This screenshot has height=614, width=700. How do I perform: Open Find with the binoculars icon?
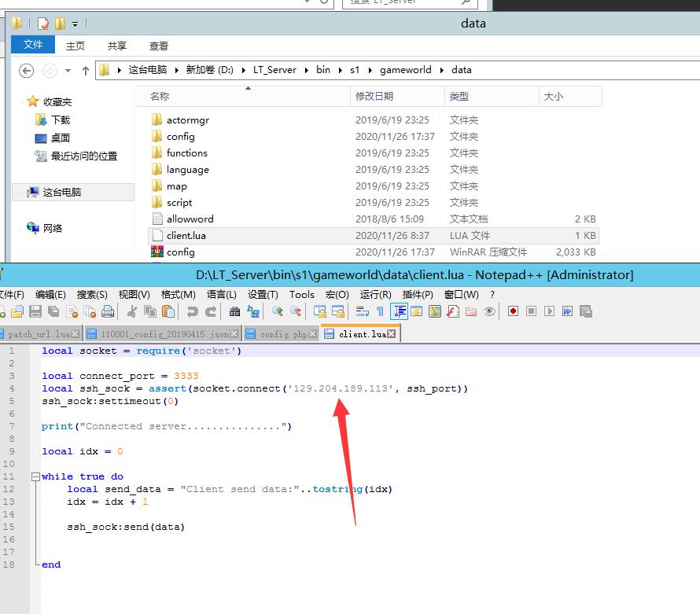[234, 311]
